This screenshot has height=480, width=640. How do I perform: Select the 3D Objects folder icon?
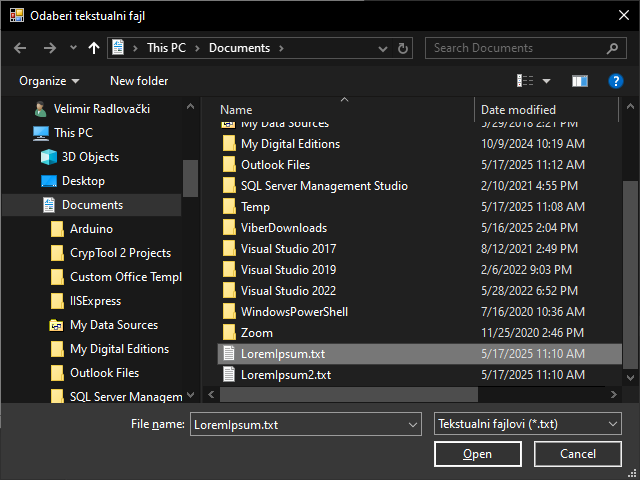(49, 157)
